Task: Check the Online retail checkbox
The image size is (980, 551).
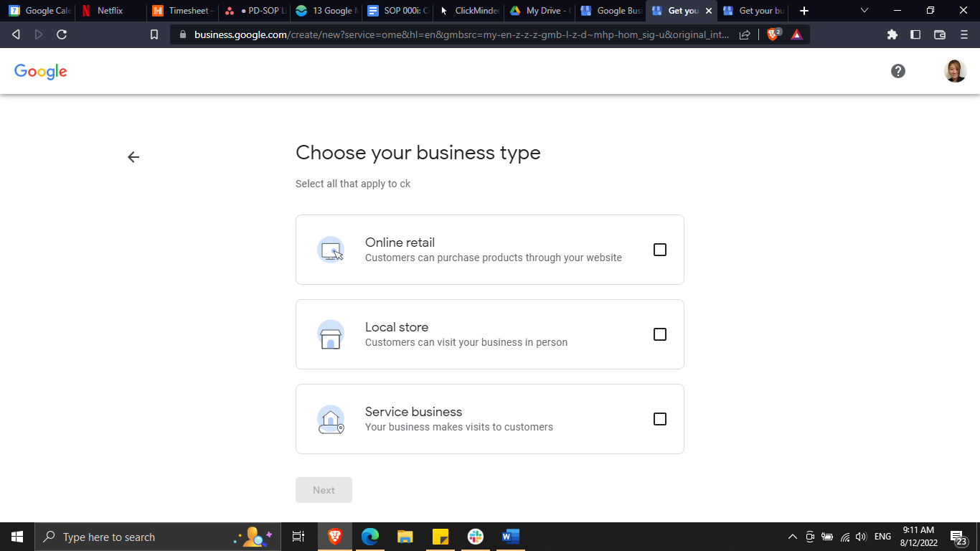Action: point(660,250)
